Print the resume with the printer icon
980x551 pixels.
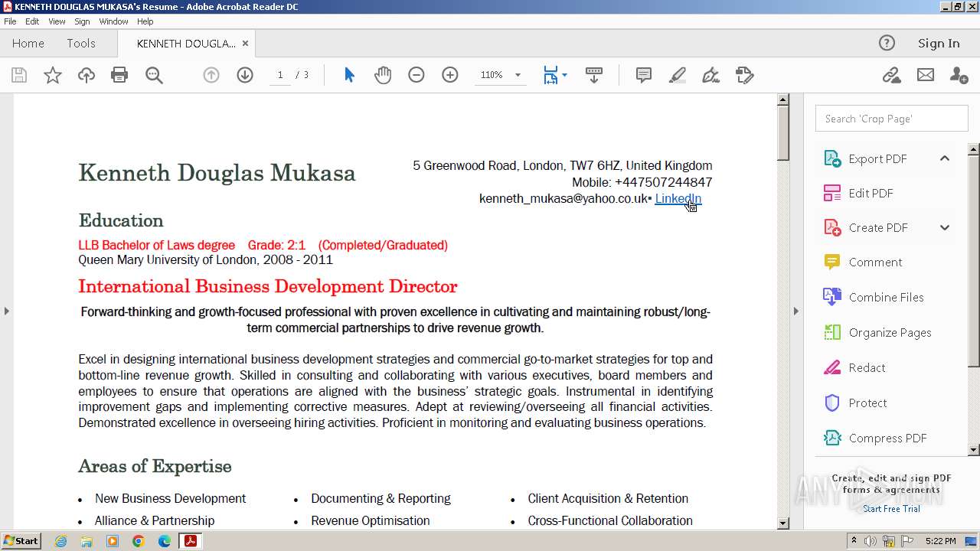[119, 75]
